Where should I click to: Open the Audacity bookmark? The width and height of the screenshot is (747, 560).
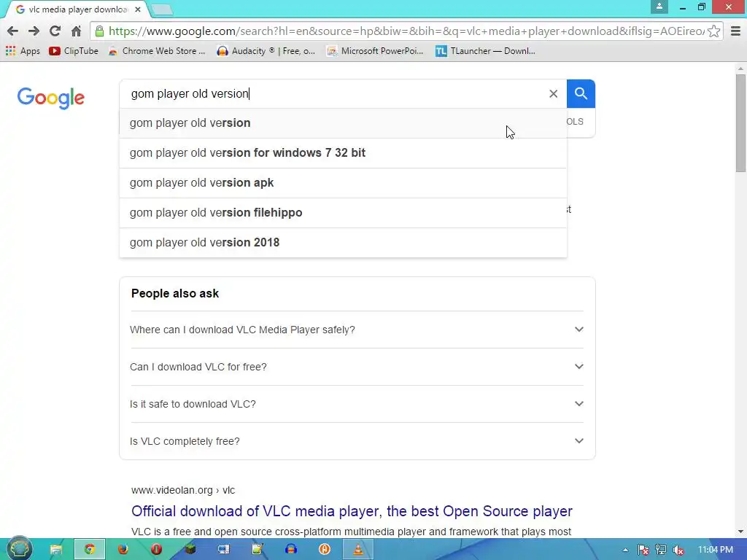point(266,51)
